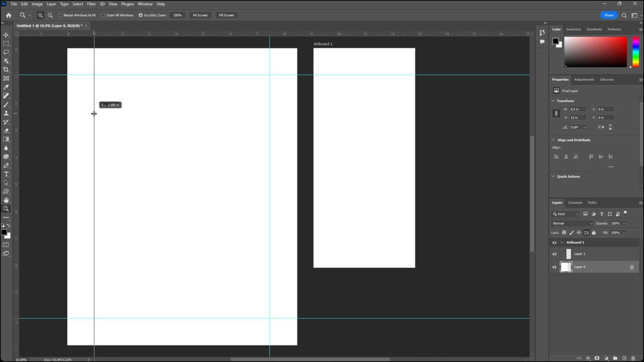Add a layer mask from Layers panel

pos(597,358)
